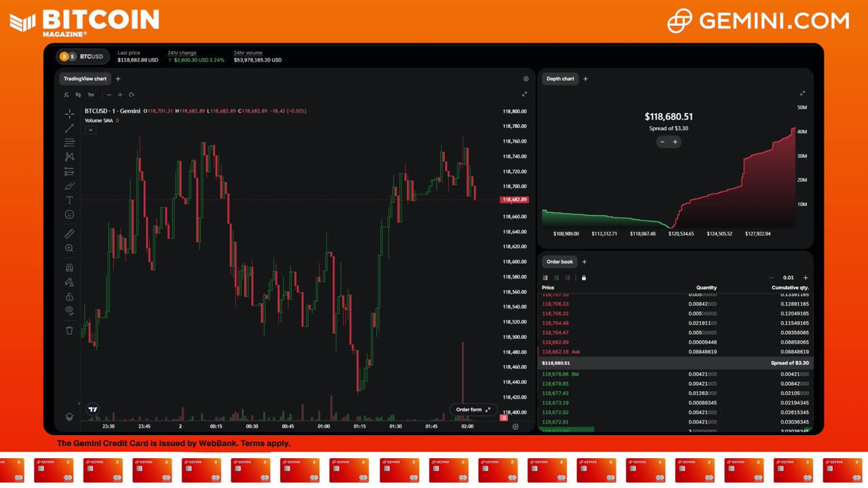Select bid price 118,673.19

[555, 403]
